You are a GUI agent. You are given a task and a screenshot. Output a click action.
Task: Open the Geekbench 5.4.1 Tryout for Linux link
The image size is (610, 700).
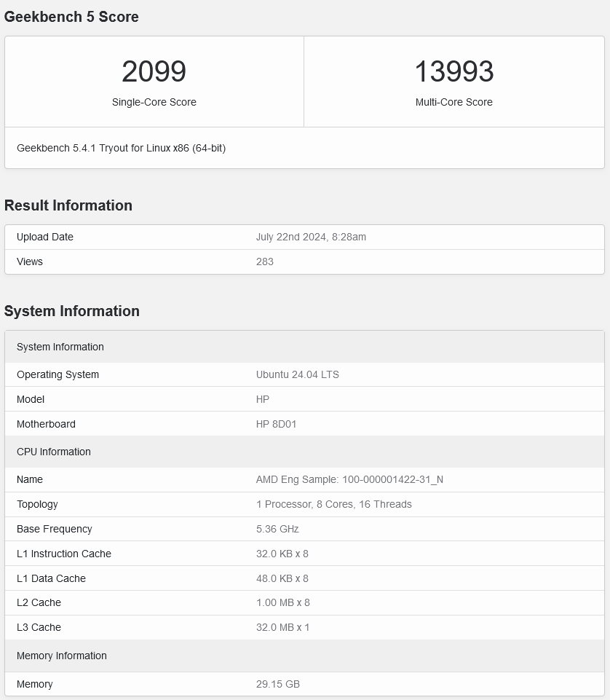tap(121, 148)
